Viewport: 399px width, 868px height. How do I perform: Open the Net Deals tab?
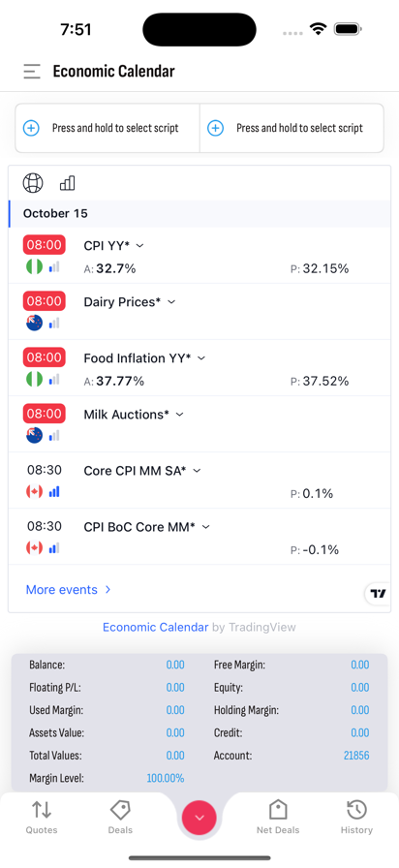pos(278,817)
